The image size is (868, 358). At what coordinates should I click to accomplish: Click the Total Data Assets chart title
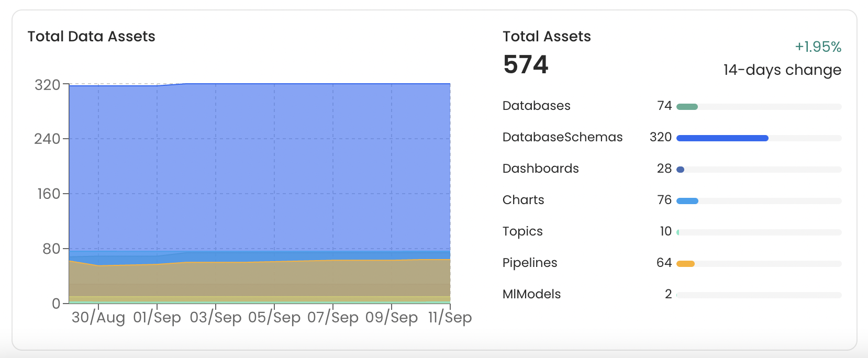pos(91,37)
